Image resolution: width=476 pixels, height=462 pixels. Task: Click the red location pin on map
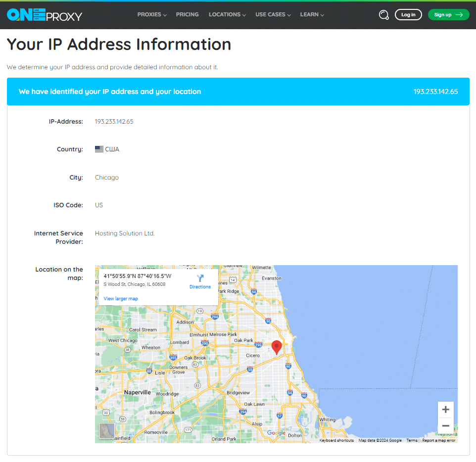pyautogui.click(x=277, y=347)
